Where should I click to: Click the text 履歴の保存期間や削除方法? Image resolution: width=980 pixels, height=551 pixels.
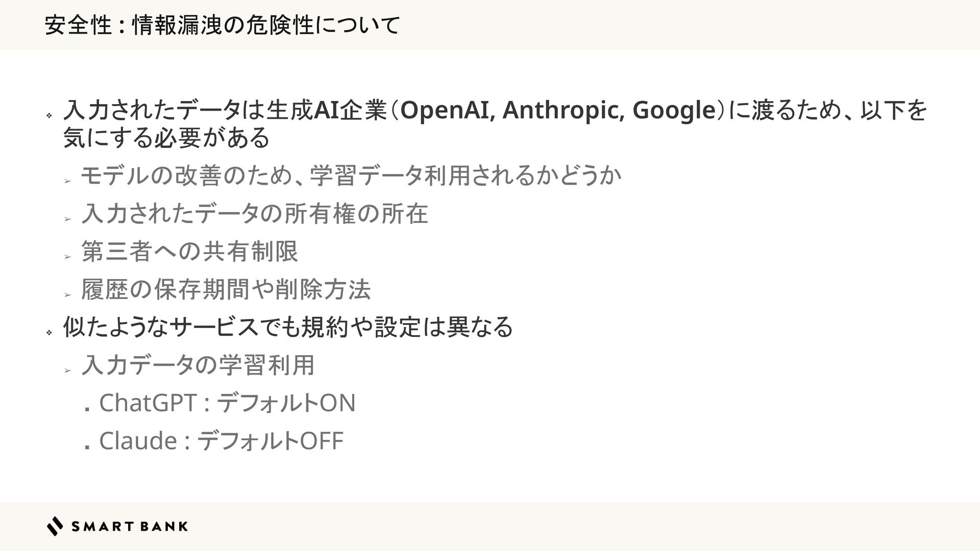point(226,289)
